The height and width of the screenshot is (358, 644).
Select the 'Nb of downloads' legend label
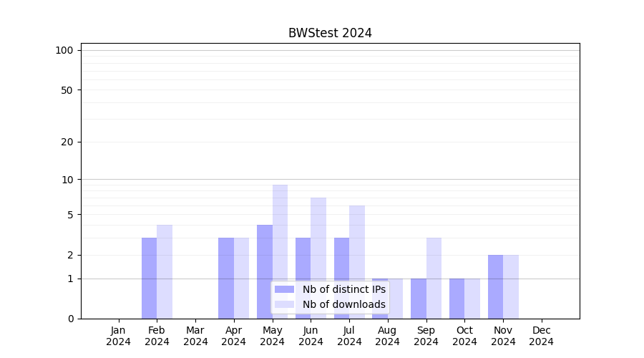pyautogui.click(x=343, y=304)
